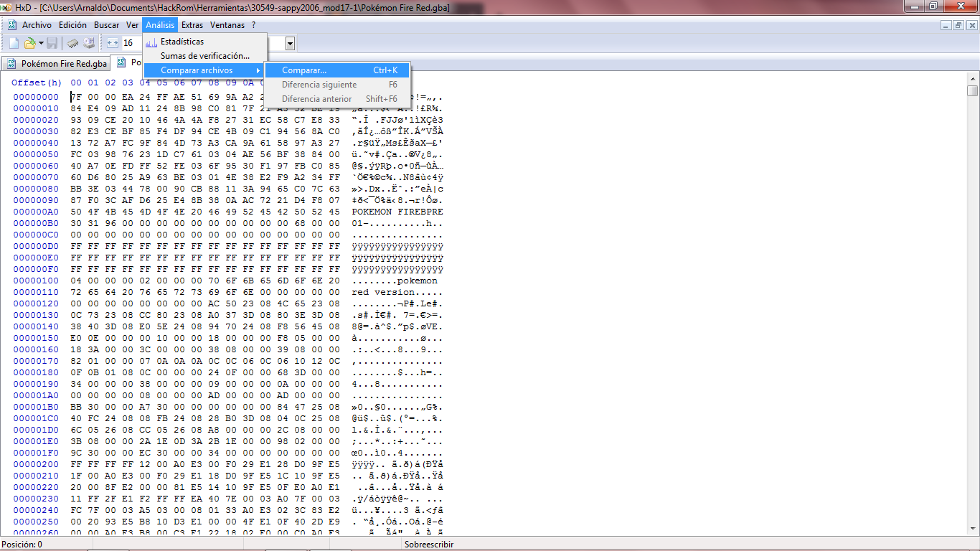Restore down the inner document window
The image size is (980, 551).
[x=958, y=25]
